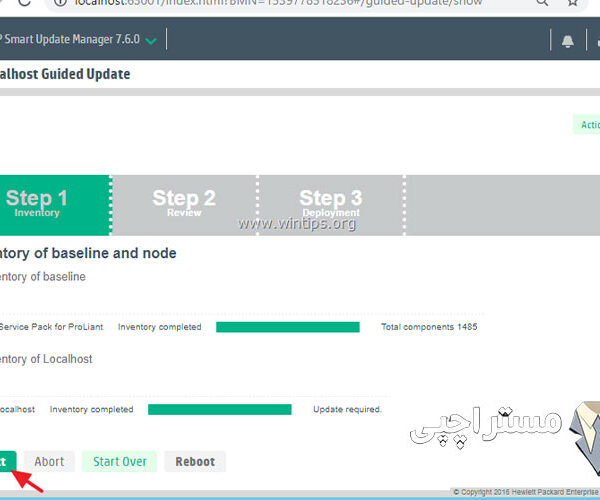Click the Service Pack for ProLiant progress bar
The image size is (600, 500).
tap(288, 327)
